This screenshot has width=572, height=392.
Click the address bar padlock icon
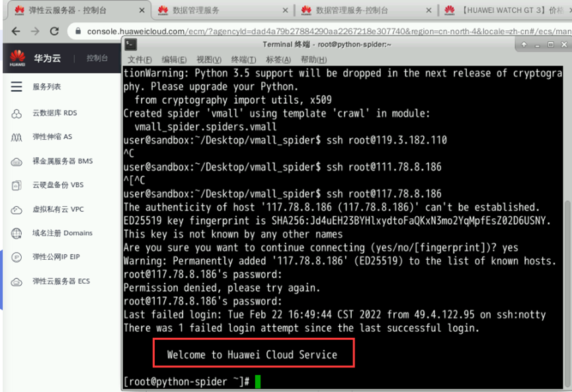point(78,31)
